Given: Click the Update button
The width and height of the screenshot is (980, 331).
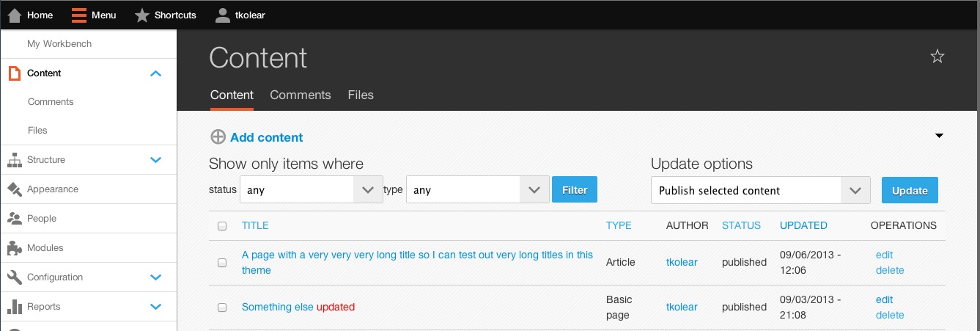Looking at the screenshot, I should point(910,190).
